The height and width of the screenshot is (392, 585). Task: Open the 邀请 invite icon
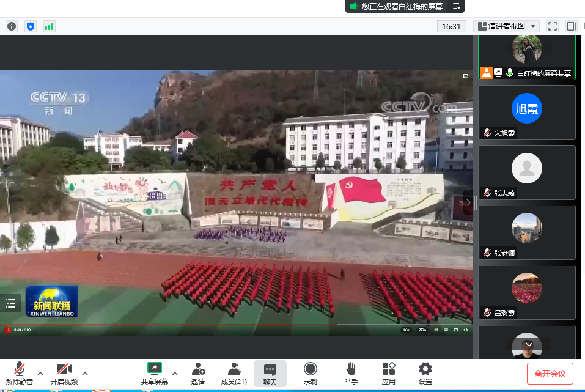(198, 374)
